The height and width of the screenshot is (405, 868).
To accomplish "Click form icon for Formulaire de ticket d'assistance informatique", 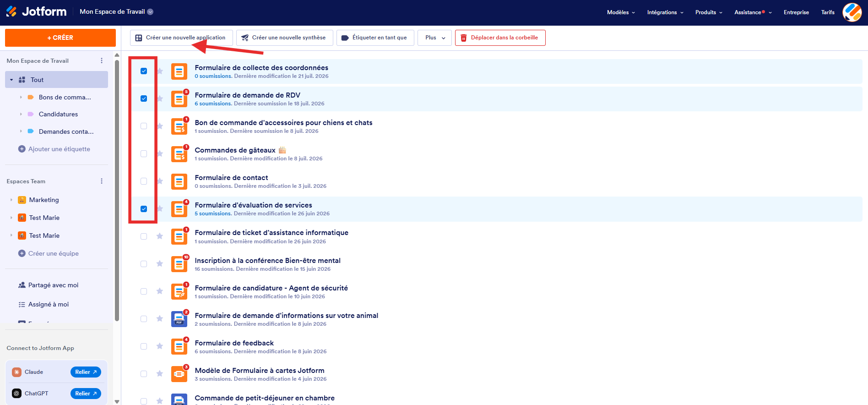I will [x=179, y=236].
